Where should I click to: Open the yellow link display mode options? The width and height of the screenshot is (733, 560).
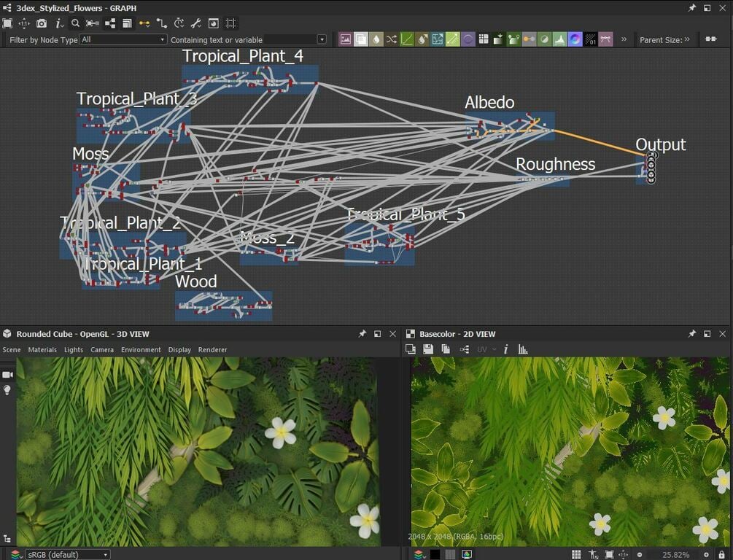pos(144,23)
